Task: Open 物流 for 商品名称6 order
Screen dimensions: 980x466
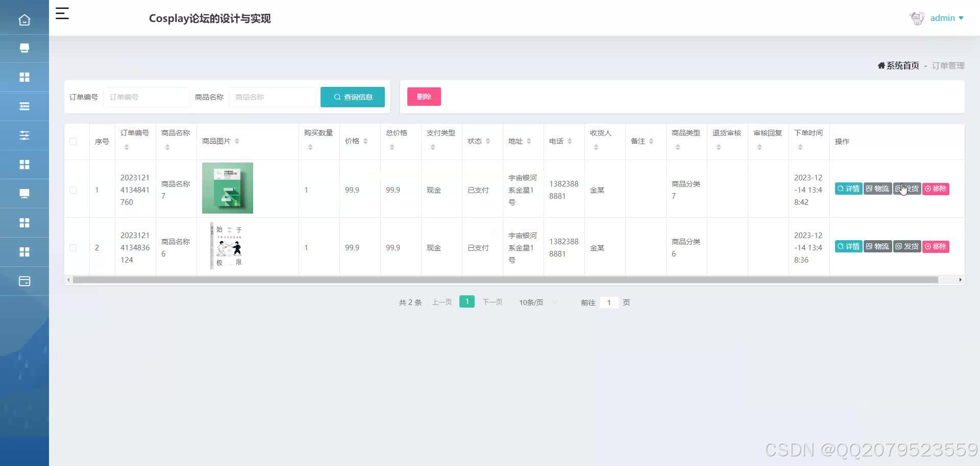Action: 877,246
